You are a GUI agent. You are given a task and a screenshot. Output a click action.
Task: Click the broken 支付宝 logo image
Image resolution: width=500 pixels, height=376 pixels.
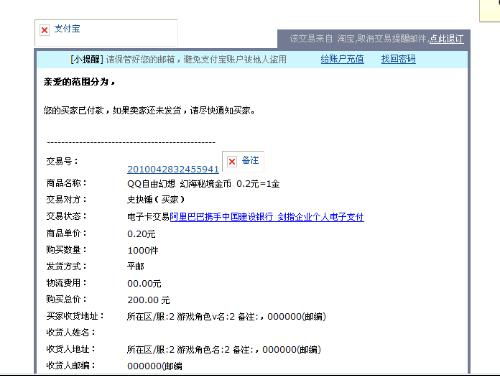tap(106, 33)
